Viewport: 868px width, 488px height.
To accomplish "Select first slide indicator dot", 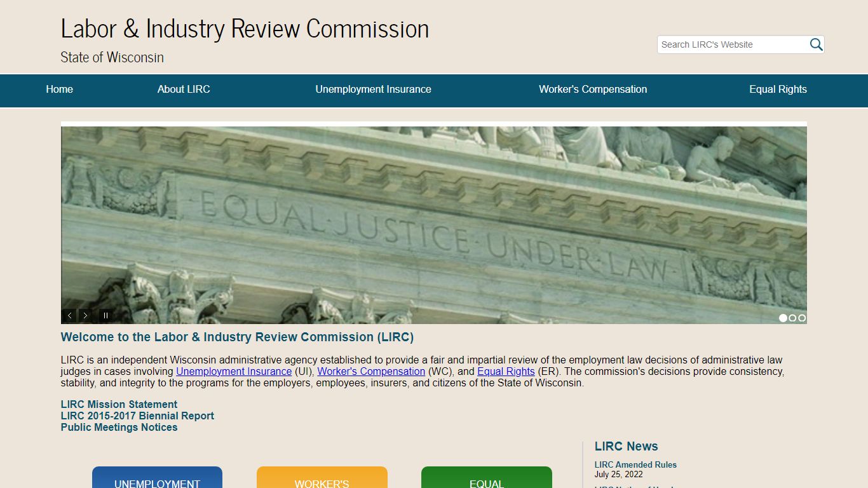I will pyautogui.click(x=783, y=318).
